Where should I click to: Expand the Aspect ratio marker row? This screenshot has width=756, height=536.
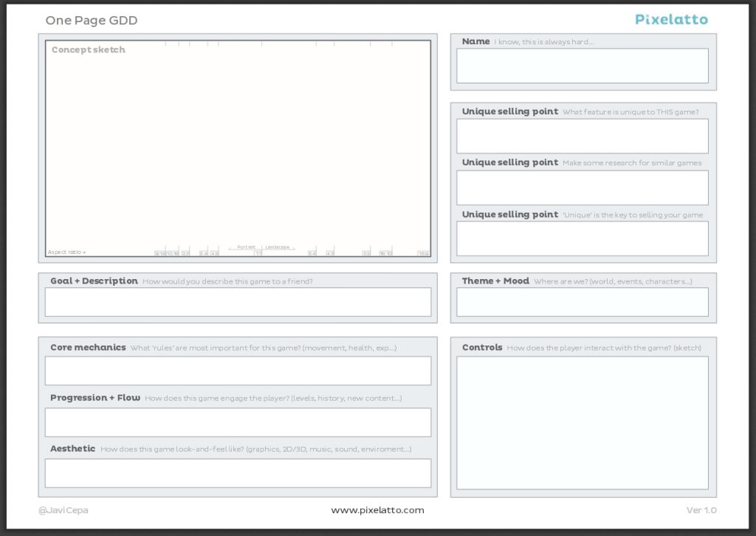click(66, 251)
